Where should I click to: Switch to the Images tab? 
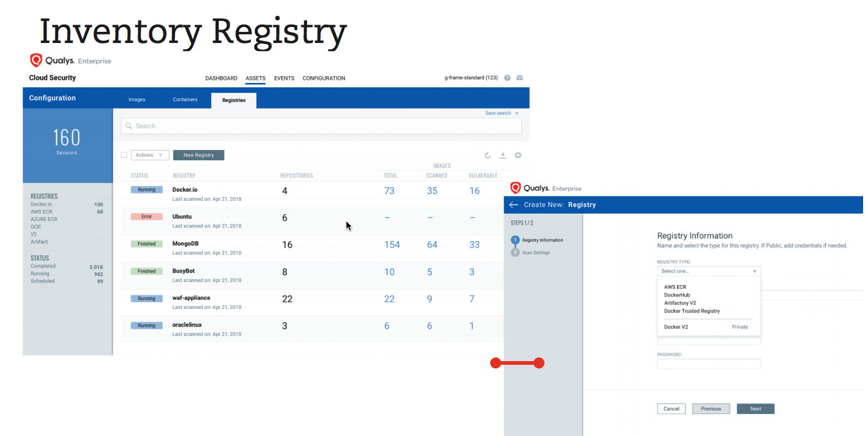[137, 99]
